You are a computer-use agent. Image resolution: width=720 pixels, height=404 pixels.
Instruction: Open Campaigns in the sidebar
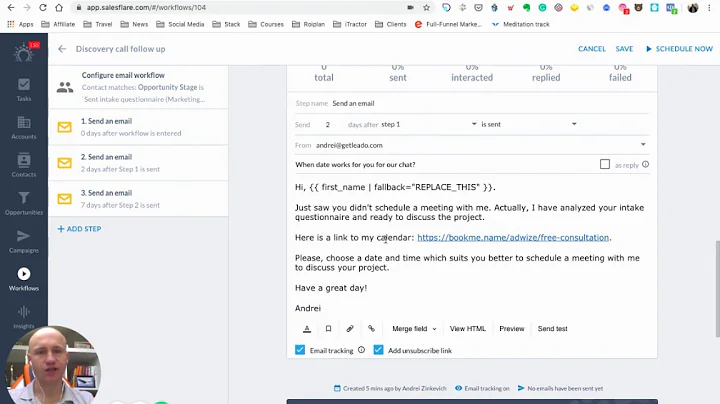pyautogui.click(x=24, y=241)
